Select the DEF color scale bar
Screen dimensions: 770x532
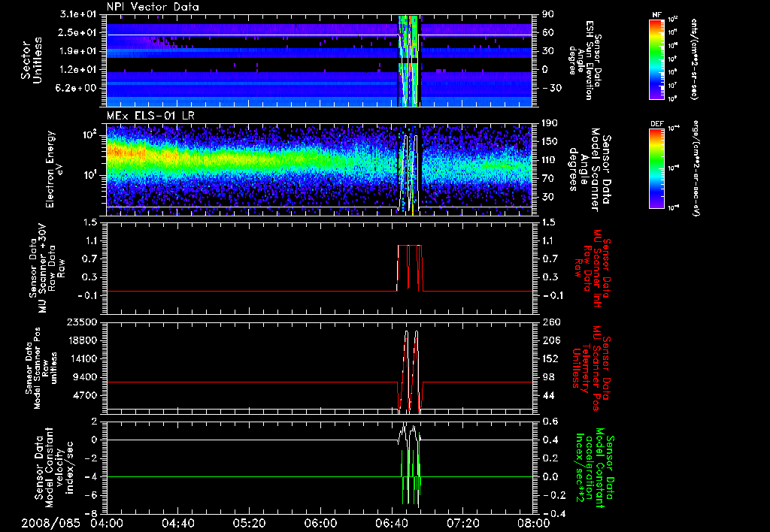point(658,167)
